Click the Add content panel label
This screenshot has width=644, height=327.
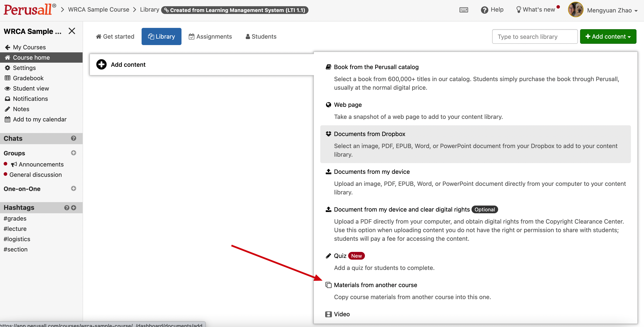point(128,65)
